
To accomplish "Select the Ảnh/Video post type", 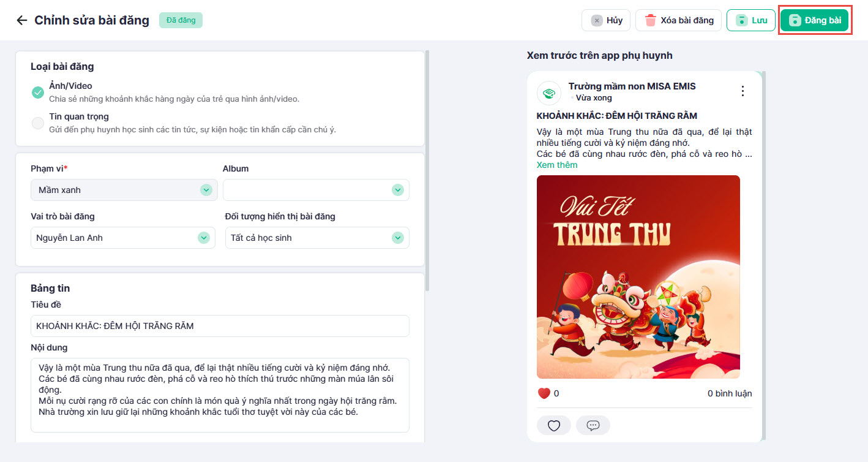I will click(x=38, y=92).
